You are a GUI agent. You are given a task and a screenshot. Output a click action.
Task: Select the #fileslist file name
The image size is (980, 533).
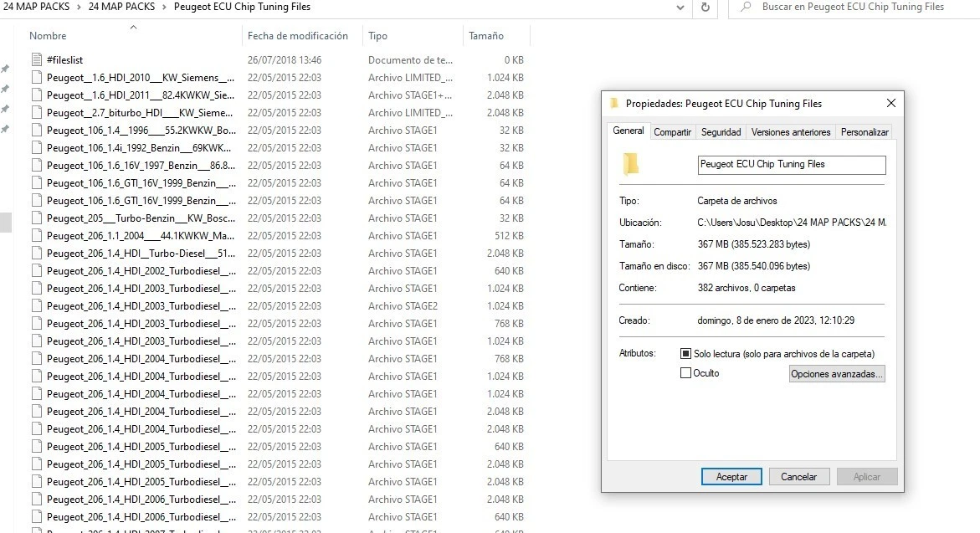(64, 60)
